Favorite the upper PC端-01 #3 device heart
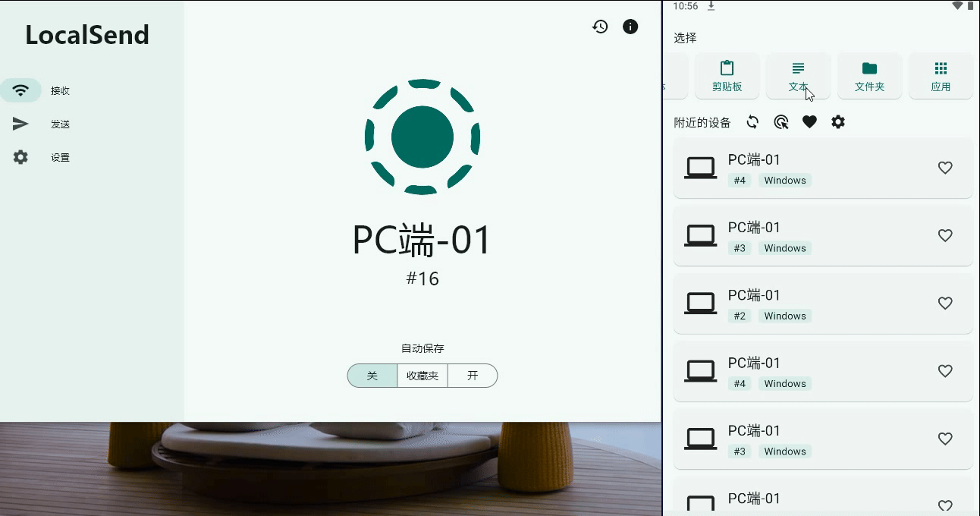The width and height of the screenshot is (980, 516). click(945, 236)
